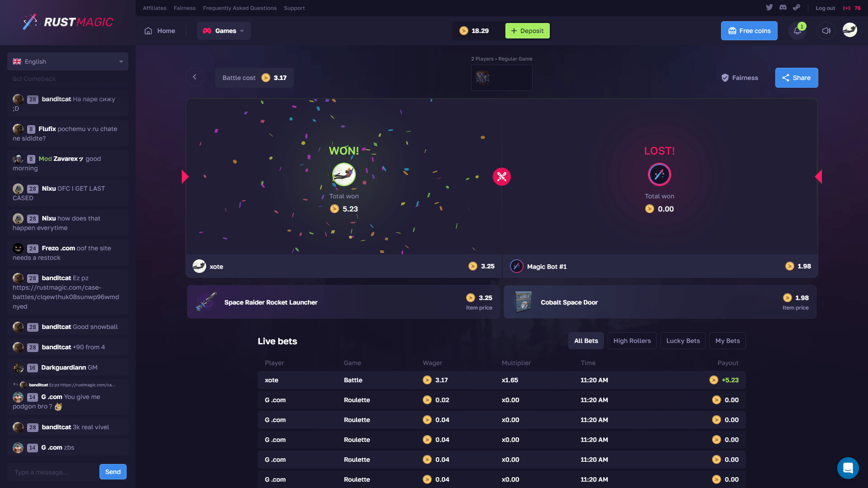Open the live support chat bubble
This screenshot has height=488, width=868.
pos(848,468)
